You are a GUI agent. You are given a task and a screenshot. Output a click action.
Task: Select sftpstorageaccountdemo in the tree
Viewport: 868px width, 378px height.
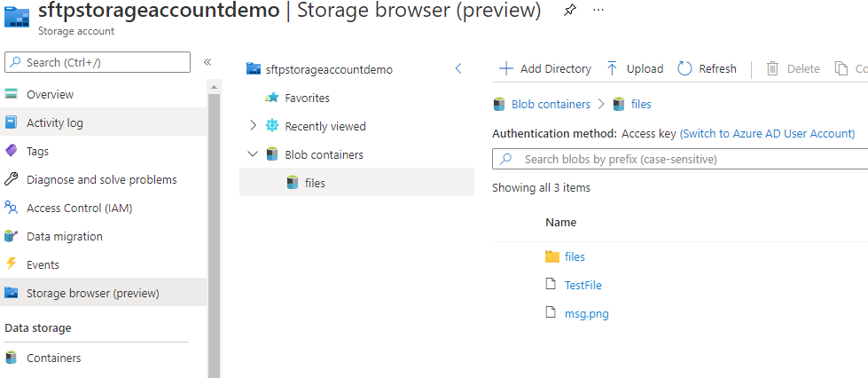point(329,70)
